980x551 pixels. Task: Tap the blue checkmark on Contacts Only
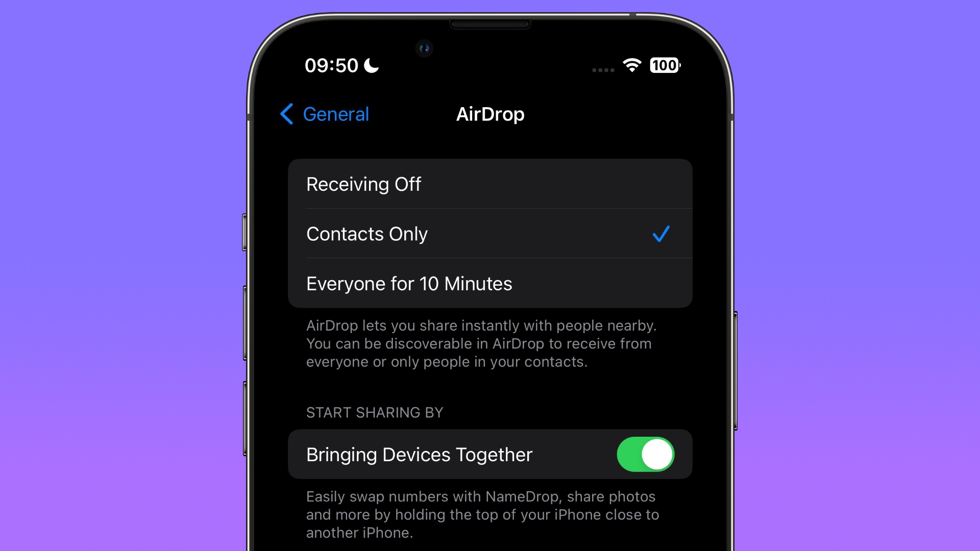click(x=661, y=234)
